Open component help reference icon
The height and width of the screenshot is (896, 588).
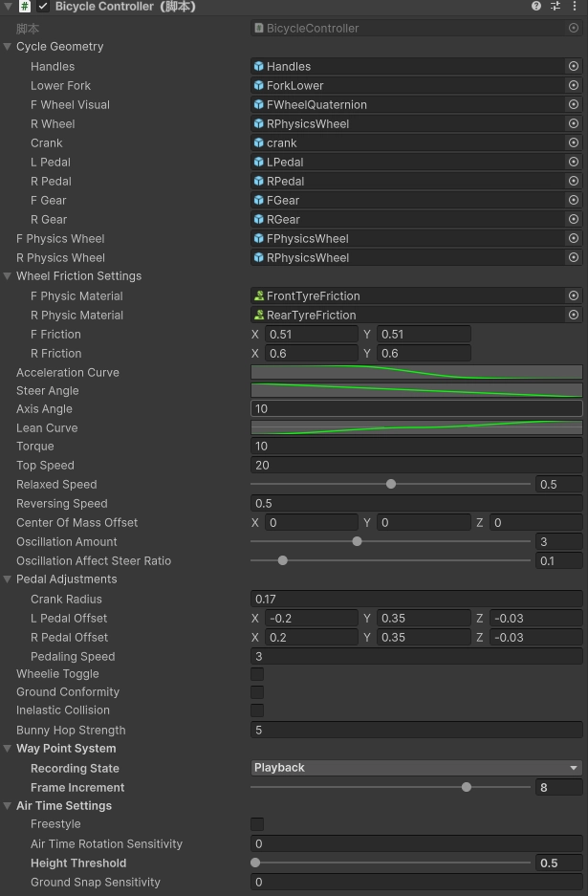tap(536, 7)
